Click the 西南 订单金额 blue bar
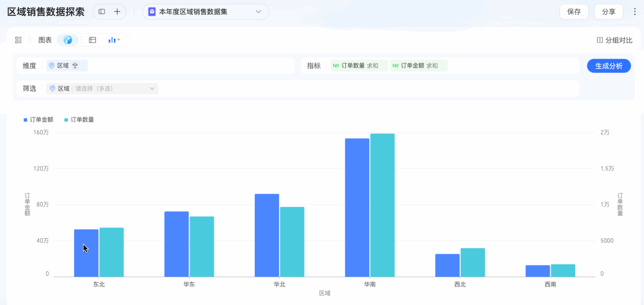The width and height of the screenshot is (644, 305). (x=538, y=271)
